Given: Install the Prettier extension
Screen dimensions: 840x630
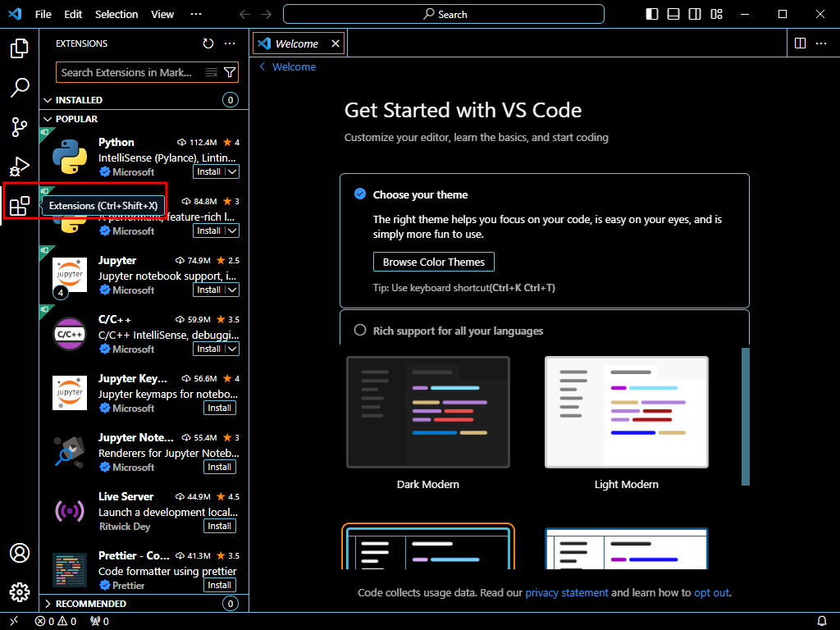Looking at the screenshot, I should tap(220, 585).
